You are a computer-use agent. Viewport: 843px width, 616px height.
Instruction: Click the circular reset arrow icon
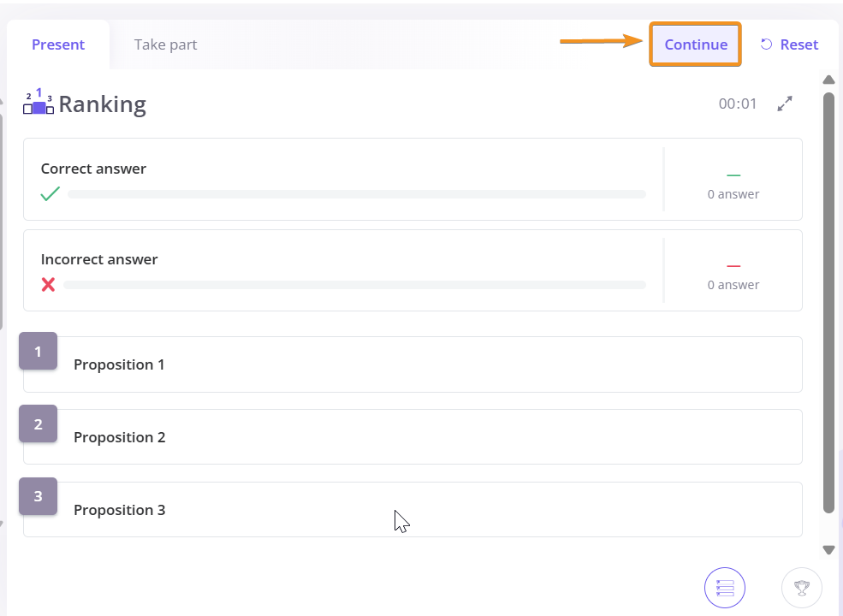pos(766,44)
